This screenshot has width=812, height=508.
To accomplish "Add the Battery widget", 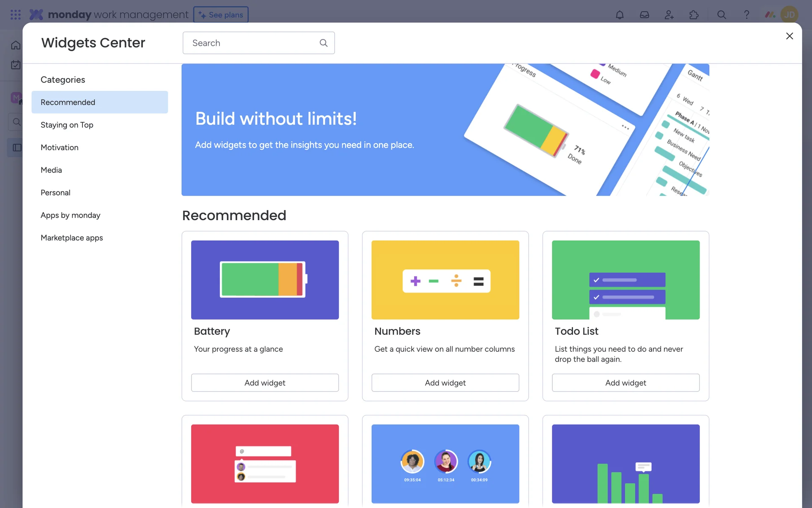I will pos(265,383).
